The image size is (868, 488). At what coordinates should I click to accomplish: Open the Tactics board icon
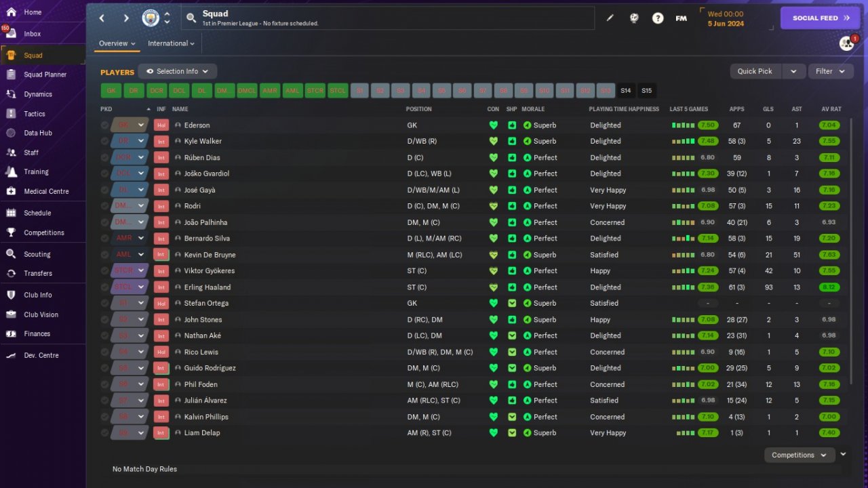[x=11, y=114]
